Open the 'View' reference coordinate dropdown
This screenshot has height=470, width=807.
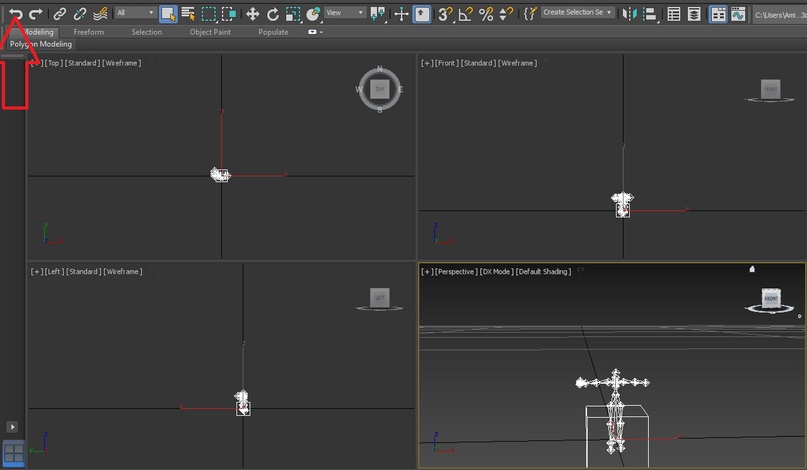(345, 13)
